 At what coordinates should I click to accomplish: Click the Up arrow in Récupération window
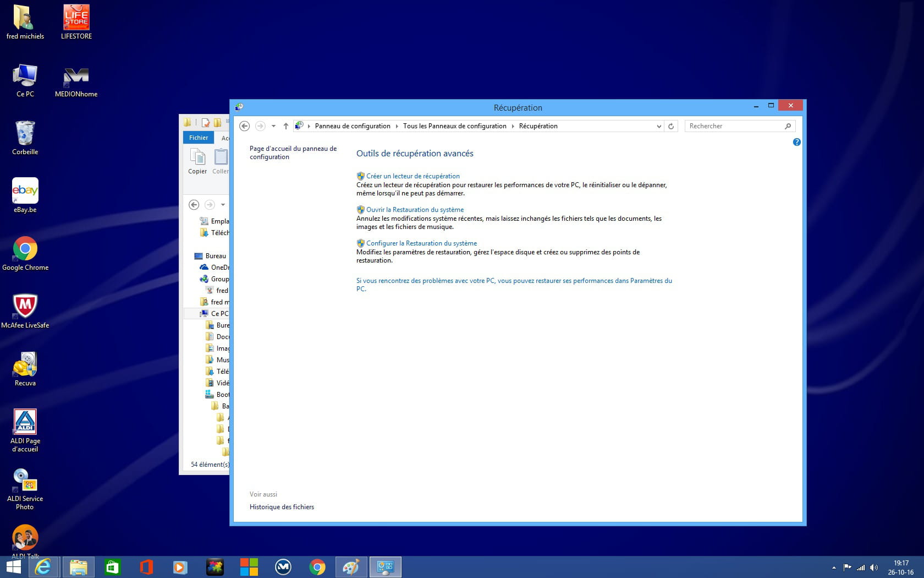(x=286, y=126)
